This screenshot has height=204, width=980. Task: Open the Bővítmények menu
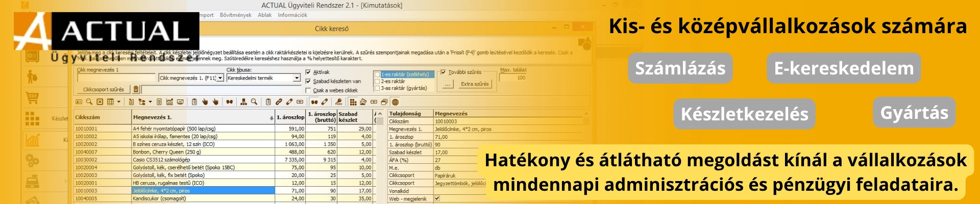pos(235,15)
